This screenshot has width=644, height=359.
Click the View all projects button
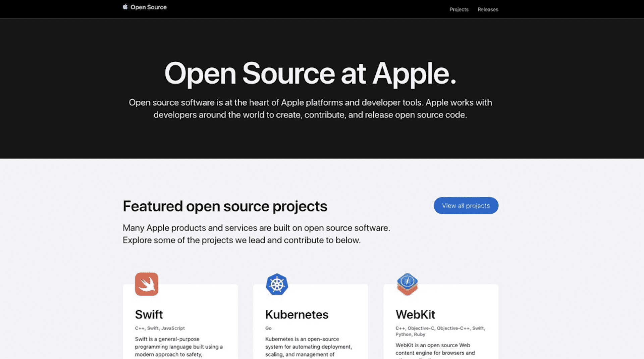tap(466, 205)
